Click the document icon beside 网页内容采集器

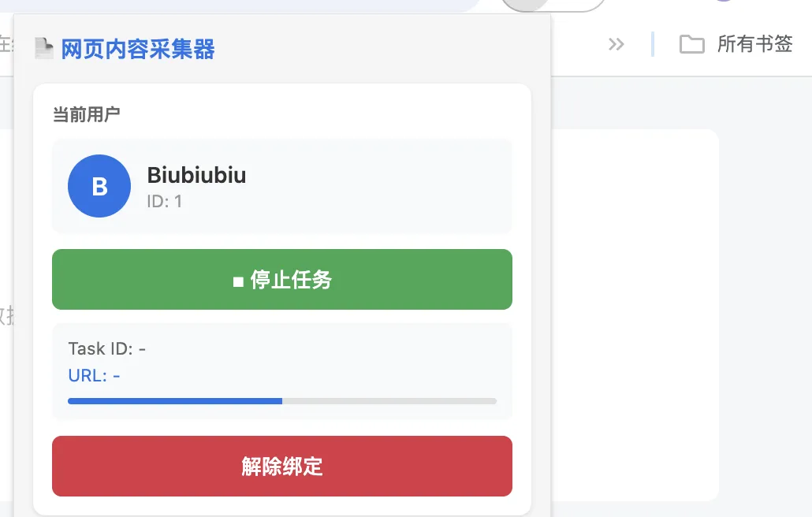[44, 49]
